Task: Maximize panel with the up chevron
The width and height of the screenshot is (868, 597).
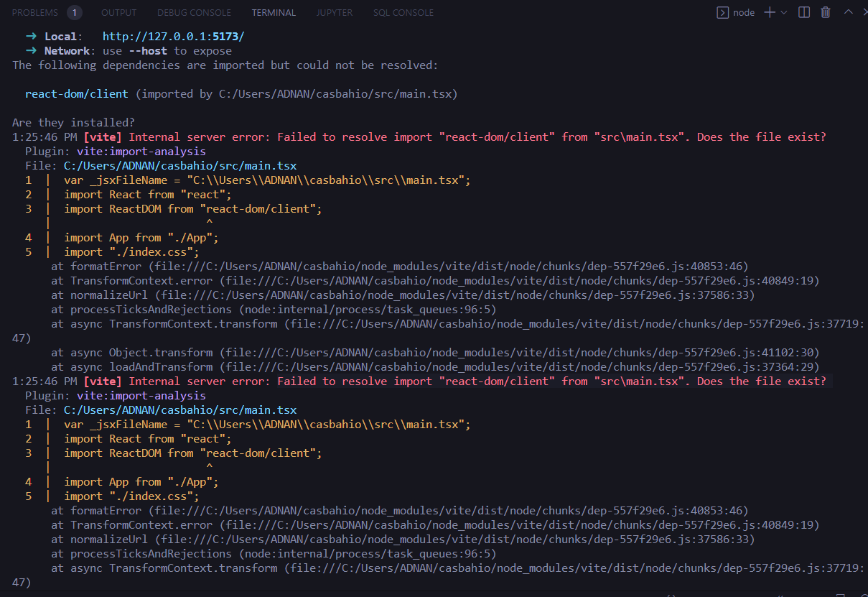Action: tap(849, 12)
